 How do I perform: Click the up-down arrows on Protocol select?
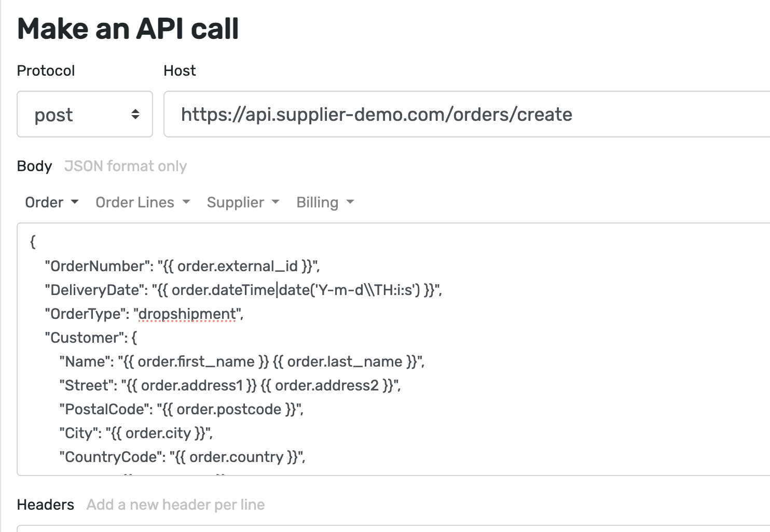tap(135, 115)
